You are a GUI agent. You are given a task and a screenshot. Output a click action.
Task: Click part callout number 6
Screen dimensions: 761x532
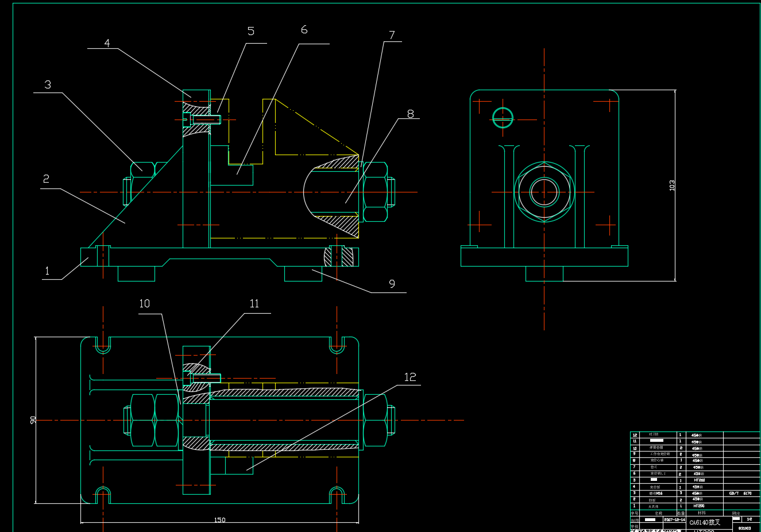coord(304,29)
